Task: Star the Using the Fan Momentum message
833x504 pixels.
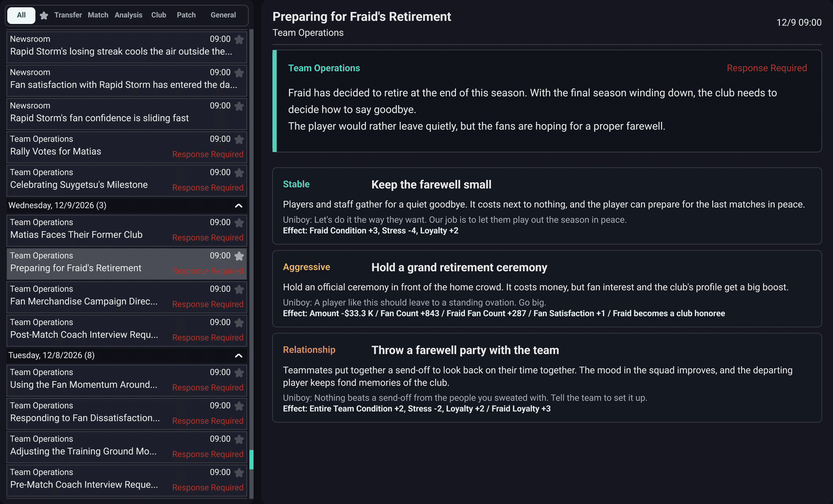Action: point(239,372)
